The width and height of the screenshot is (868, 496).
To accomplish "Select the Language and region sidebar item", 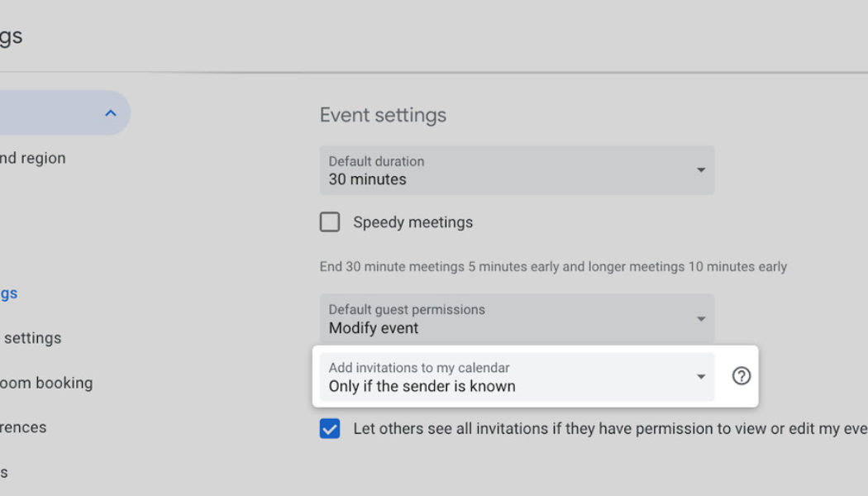I will point(33,158).
